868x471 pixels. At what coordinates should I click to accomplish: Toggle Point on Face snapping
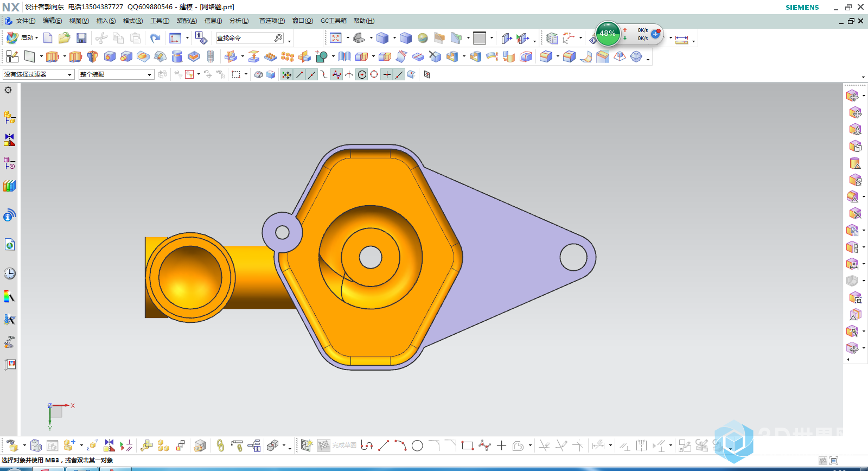[x=412, y=75]
